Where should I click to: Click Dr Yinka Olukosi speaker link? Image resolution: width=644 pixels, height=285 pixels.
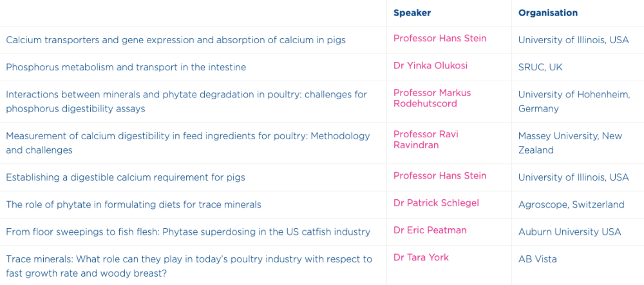(x=430, y=65)
